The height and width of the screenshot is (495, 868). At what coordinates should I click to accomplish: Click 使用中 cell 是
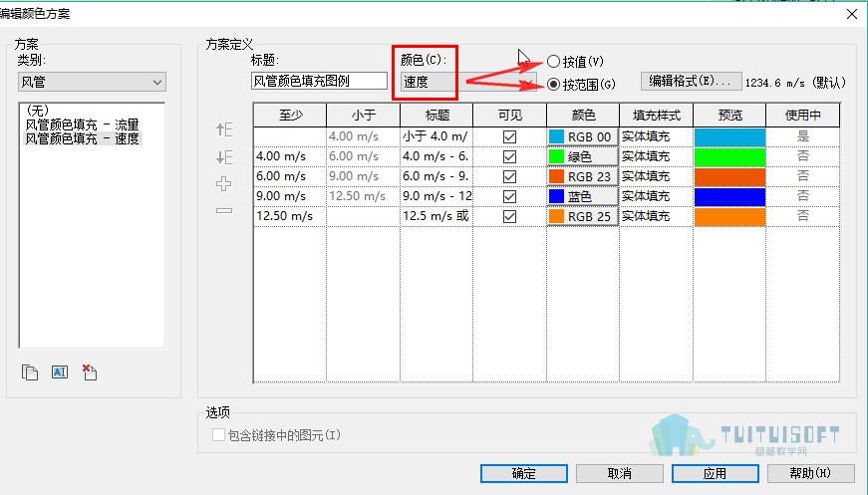point(803,136)
